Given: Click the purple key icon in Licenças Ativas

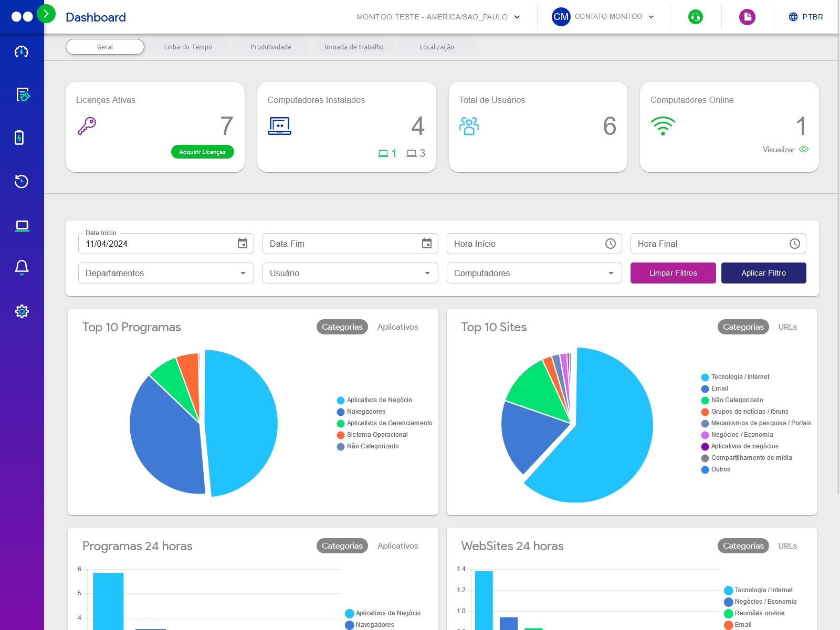Looking at the screenshot, I should 87,126.
